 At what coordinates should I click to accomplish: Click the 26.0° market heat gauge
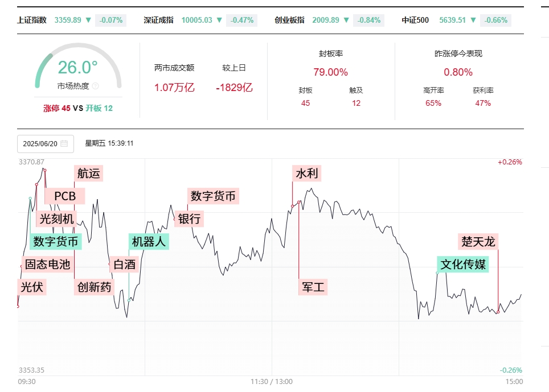click(78, 67)
